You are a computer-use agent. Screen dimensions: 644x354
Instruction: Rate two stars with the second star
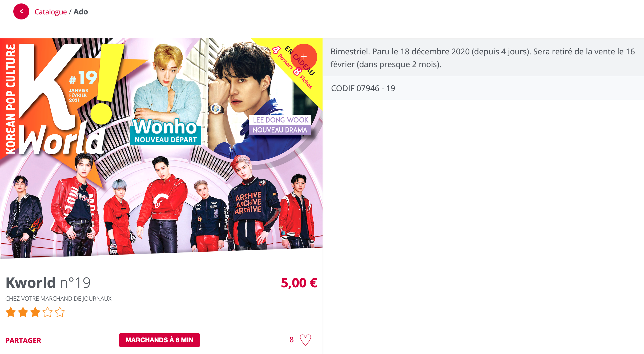coord(23,312)
